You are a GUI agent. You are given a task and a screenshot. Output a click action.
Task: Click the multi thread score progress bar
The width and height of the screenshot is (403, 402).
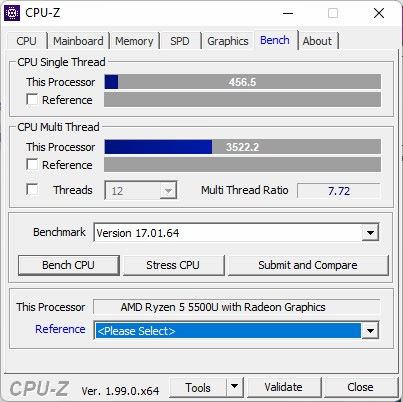pyautogui.click(x=243, y=147)
